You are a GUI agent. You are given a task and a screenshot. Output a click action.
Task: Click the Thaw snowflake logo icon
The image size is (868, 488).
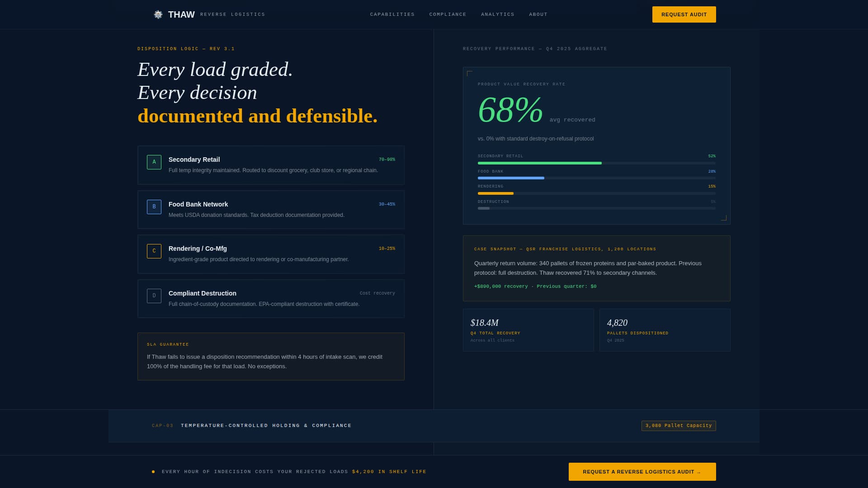coord(158,14)
